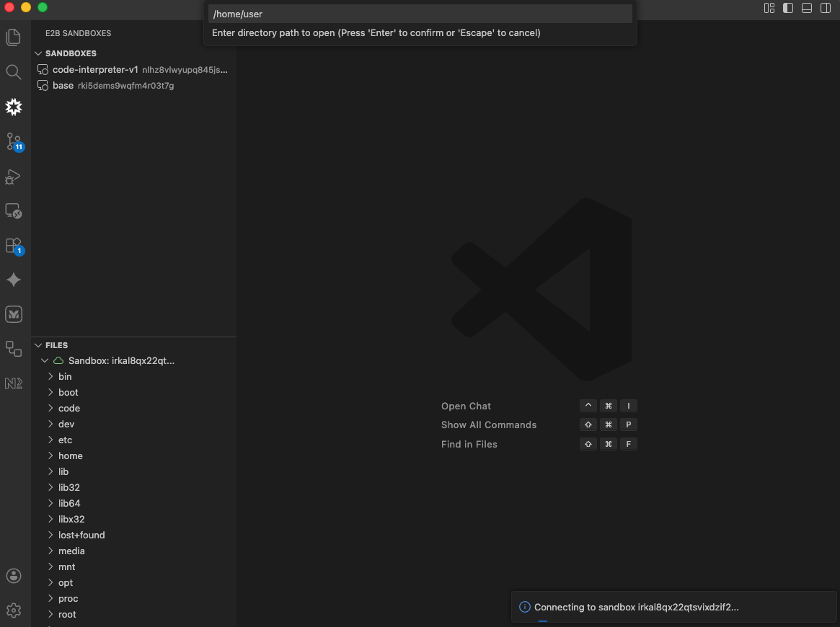Screen dimensions: 840x627
Task: Click the sandbox ID rki5dems9wqfm4r03t7g
Action: pos(126,86)
